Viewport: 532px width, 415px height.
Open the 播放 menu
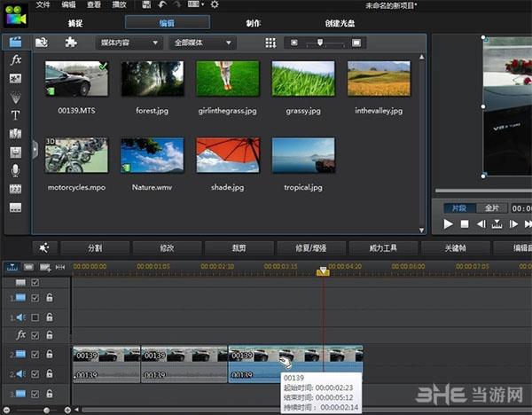pos(119,4)
